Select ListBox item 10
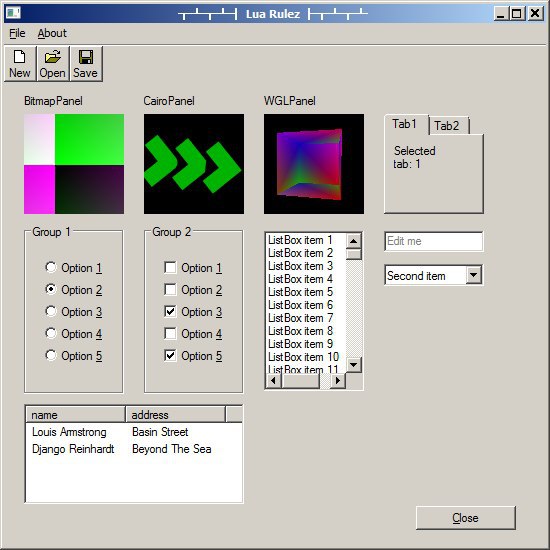The height and width of the screenshot is (550, 550). coord(306,357)
